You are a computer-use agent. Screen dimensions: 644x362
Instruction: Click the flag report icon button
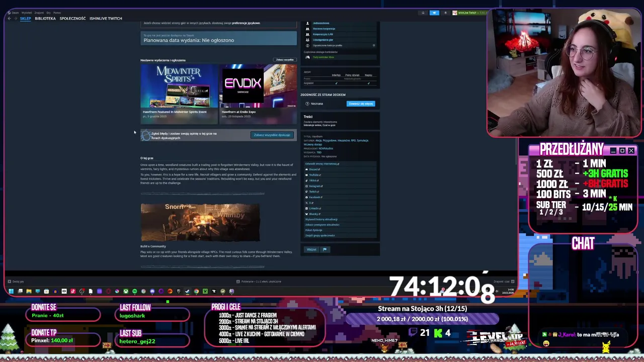(325, 249)
